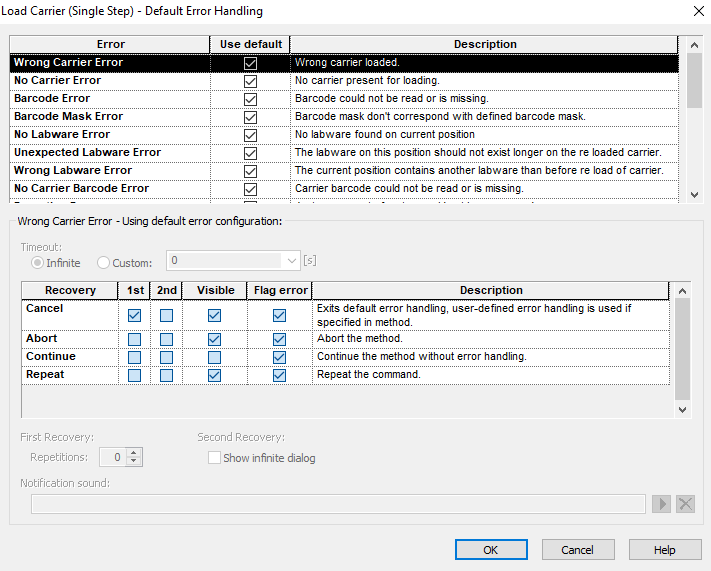Clear the notification sound file
Image resolution: width=711 pixels, height=571 pixels.
coord(685,504)
